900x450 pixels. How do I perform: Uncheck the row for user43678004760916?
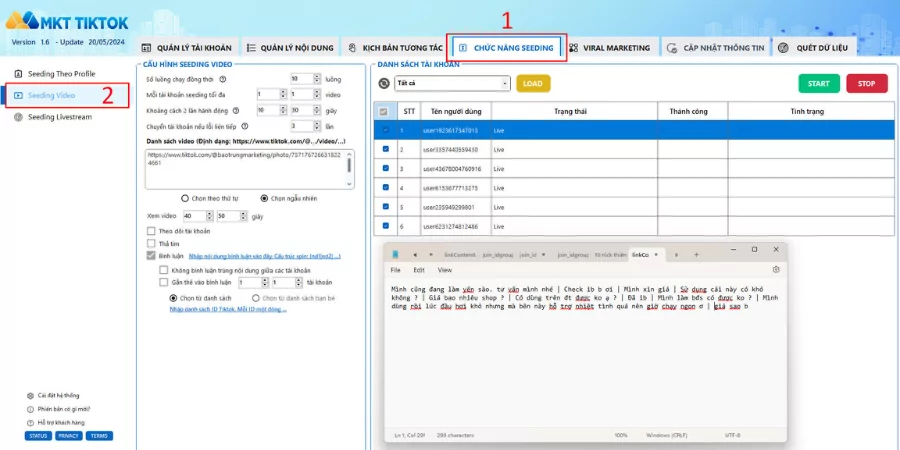point(385,168)
